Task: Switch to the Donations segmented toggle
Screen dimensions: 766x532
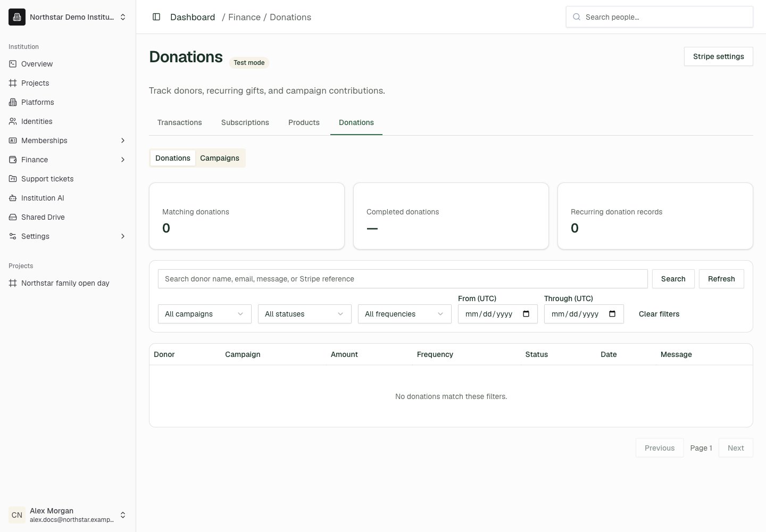Action: [x=173, y=158]
